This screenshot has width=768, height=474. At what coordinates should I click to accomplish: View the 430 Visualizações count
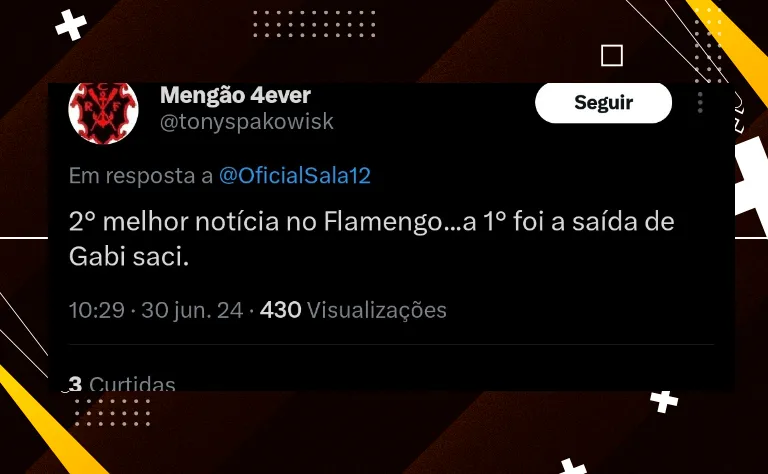[x=353, y=310]
